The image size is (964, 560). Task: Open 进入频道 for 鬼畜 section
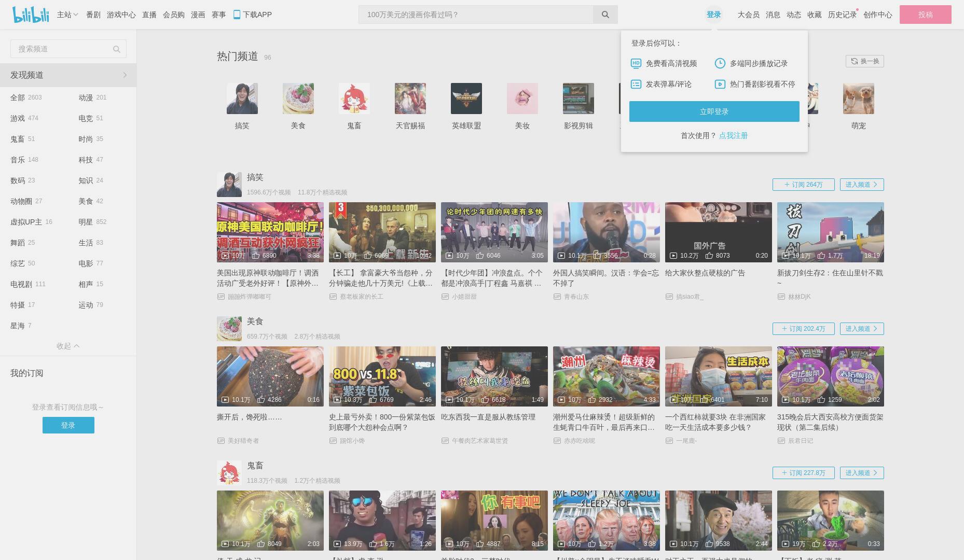(x=862, y=473)
